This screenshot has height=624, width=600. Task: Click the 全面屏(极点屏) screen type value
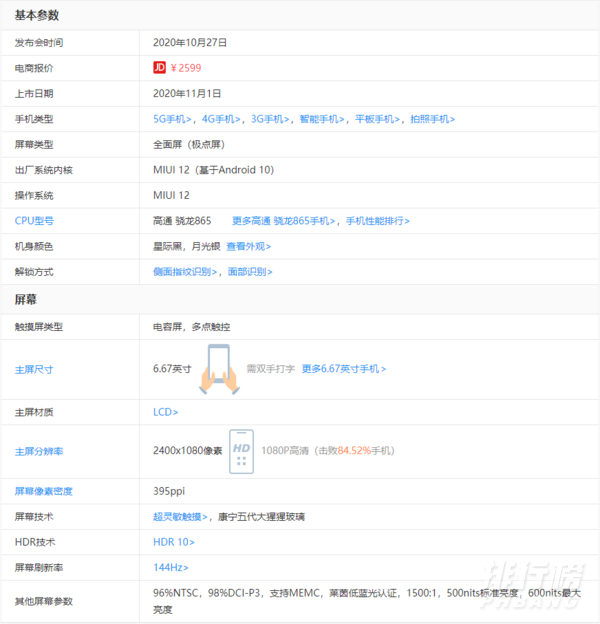click(189, 144)
